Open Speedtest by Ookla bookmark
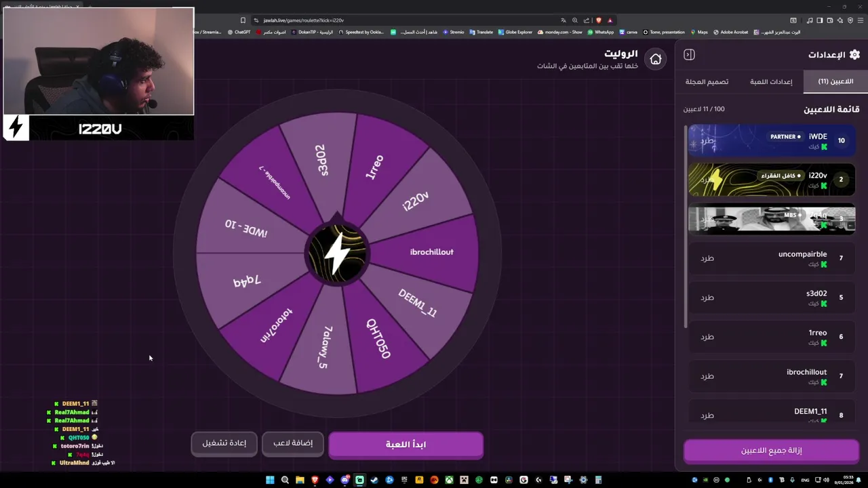868x488 pixels. [x=361, y=32]
